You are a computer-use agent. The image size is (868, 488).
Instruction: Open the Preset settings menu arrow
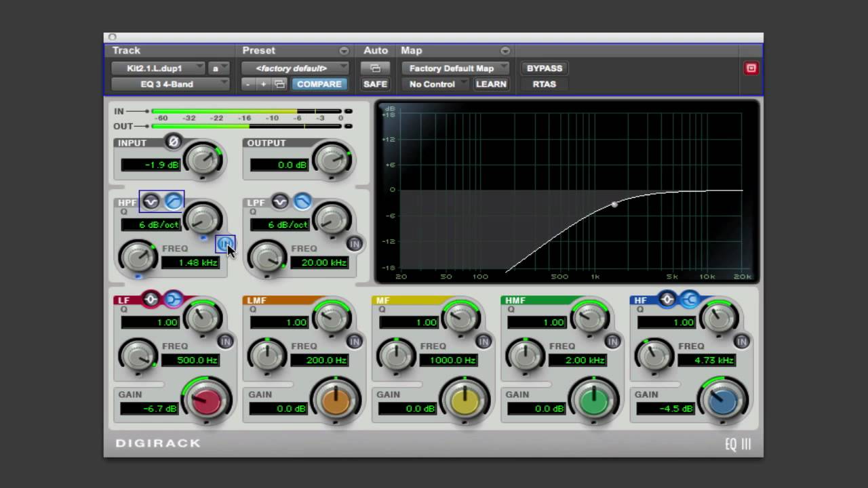click(x=344, y=51)
